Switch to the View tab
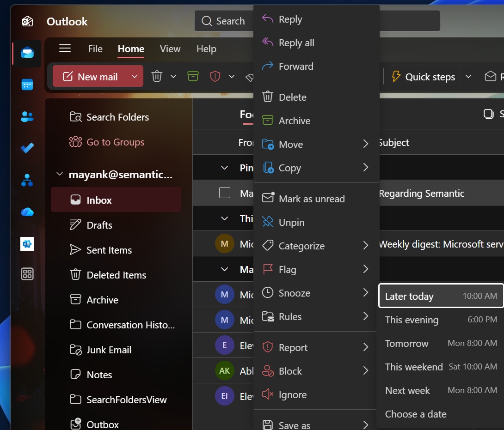Image resolution: width=504 pixels, height=430 pixels. pyautogui.click(x=170, y=49)
